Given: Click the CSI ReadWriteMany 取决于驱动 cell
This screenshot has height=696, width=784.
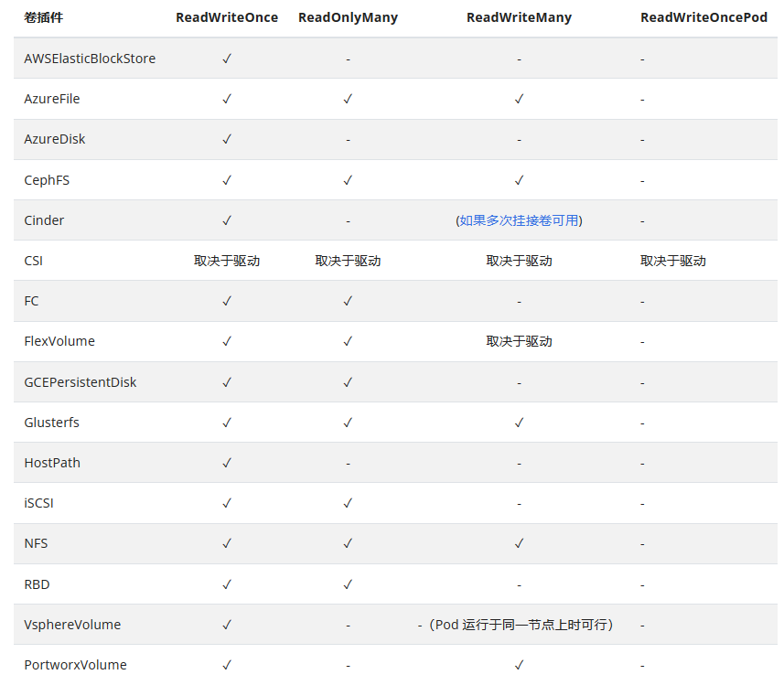Looking at the screenshot, I should pyautogui.click(x=519, y=261).
